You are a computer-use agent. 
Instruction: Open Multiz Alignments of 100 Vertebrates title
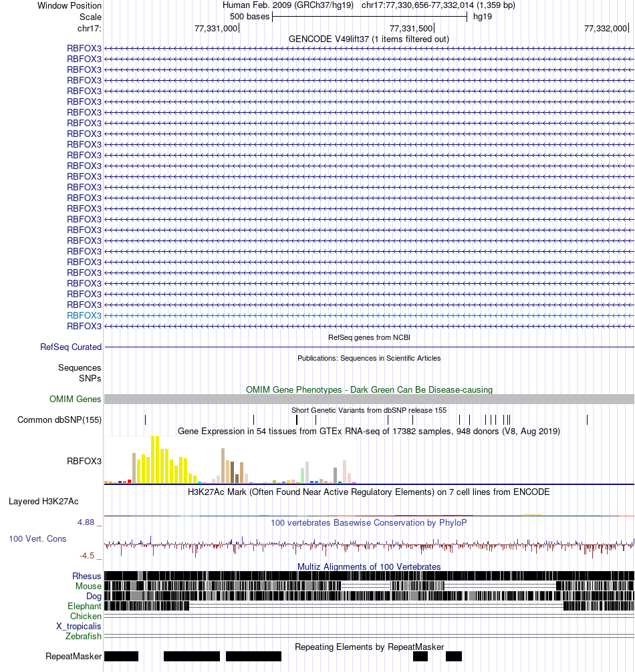[x=369, y=566]
